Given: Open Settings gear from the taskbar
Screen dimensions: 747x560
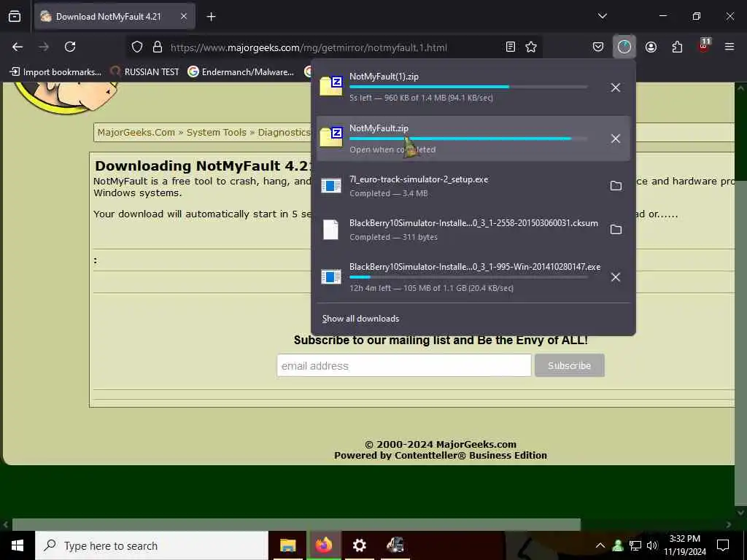Looking at the screenshot, I should [x=359, y=545].
